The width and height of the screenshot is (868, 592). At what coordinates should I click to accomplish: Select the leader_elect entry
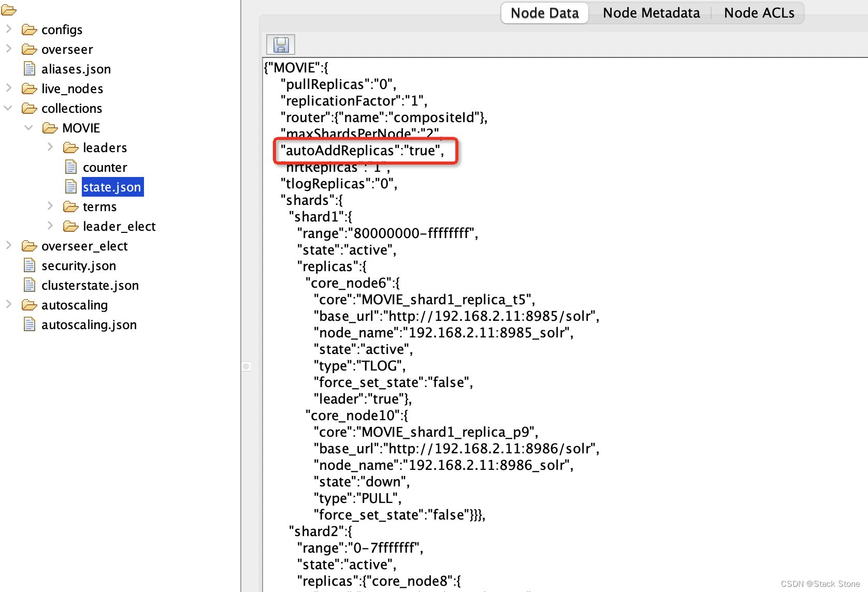pos(119,227)
